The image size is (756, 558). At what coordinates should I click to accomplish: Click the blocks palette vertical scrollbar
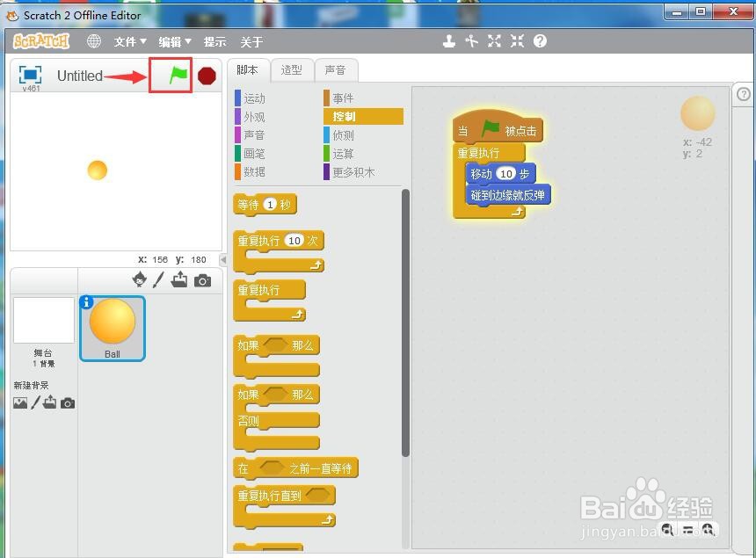(x=405, y=322)
